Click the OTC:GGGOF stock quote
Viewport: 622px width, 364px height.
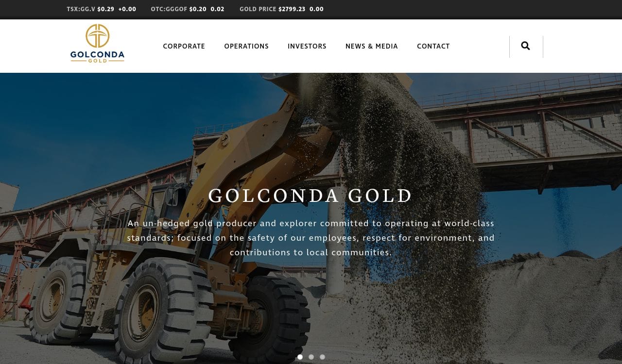[x=188, y=9]
